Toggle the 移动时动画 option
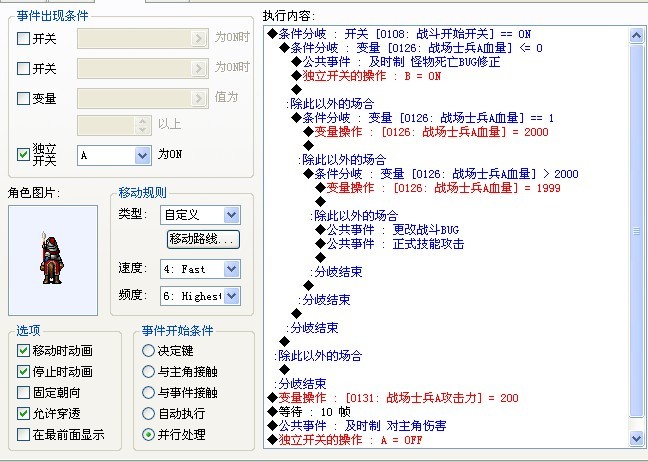The image size is (648, 462). pos(23,350)
